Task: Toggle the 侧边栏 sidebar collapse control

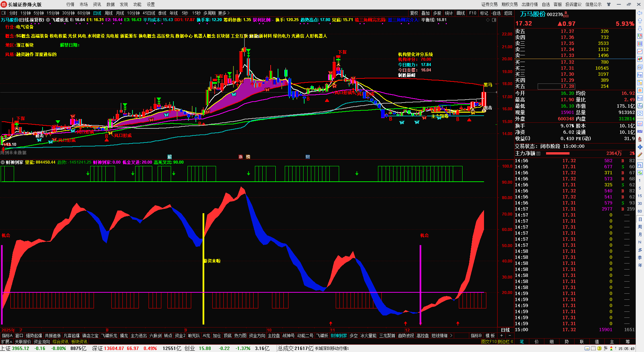Action: (505, 342)
